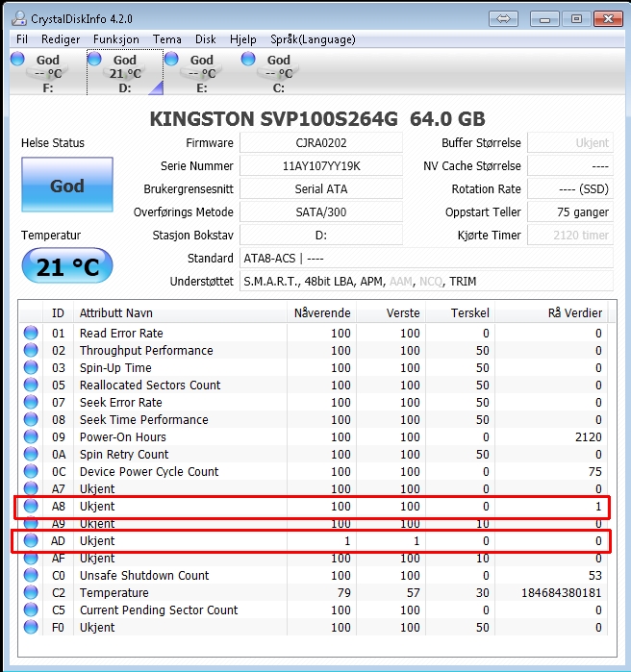
Task: Click the ---- (SSD) rotation rate field
Action: [x=570, y=189]
